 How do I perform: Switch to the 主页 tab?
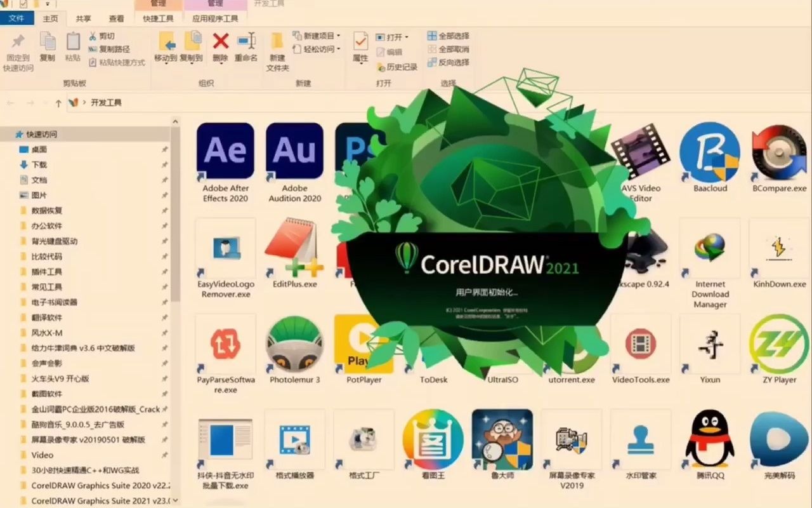point(50,19)
